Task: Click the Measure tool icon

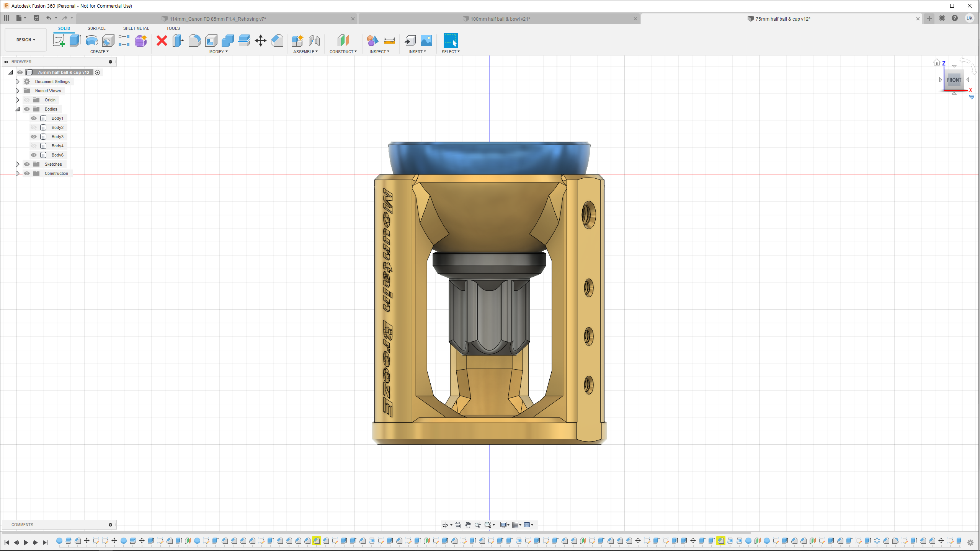Action: coord(389,40)
